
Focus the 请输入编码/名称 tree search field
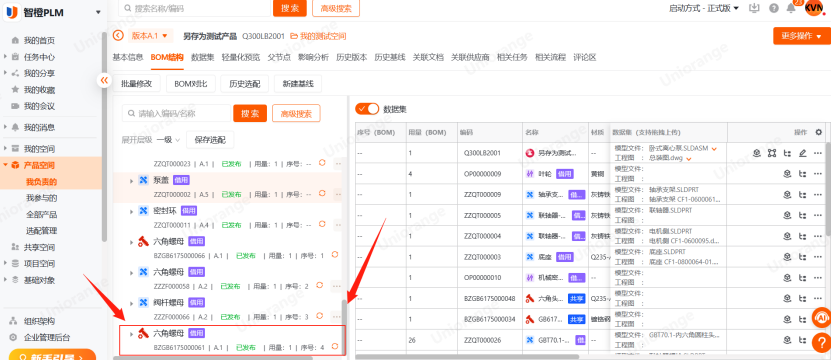(176, 113)
